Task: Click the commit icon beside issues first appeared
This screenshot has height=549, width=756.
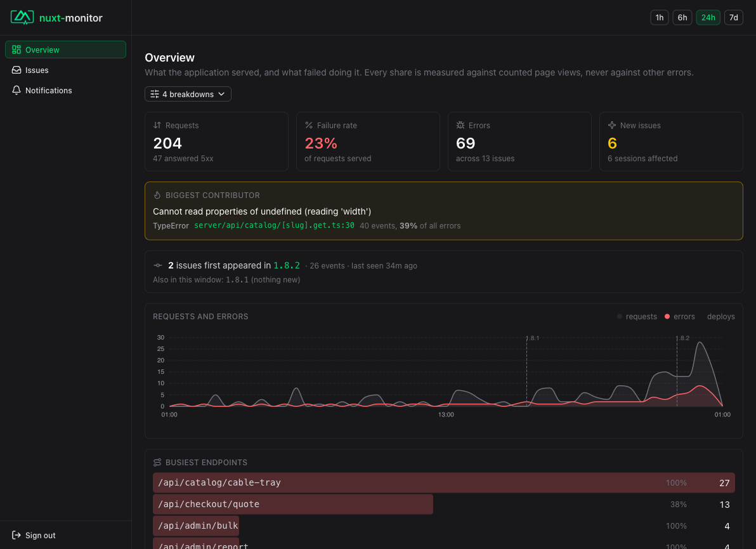Action: point(158,265)
